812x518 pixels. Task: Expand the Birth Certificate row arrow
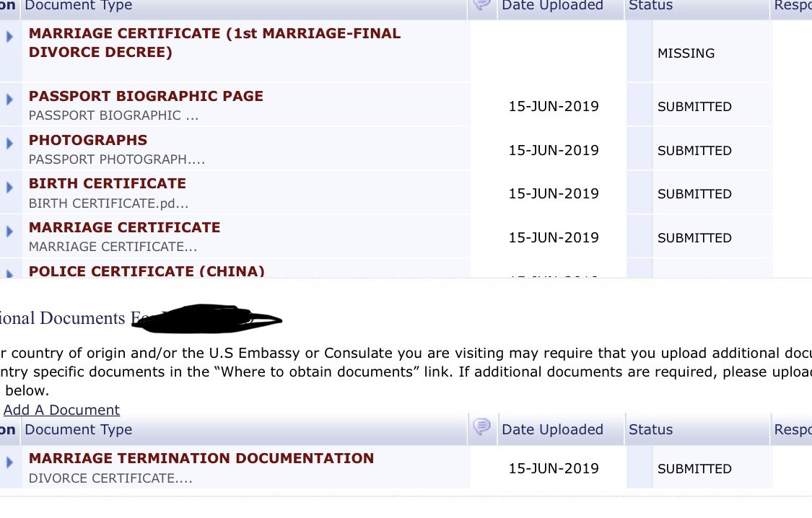coord(9,188)
